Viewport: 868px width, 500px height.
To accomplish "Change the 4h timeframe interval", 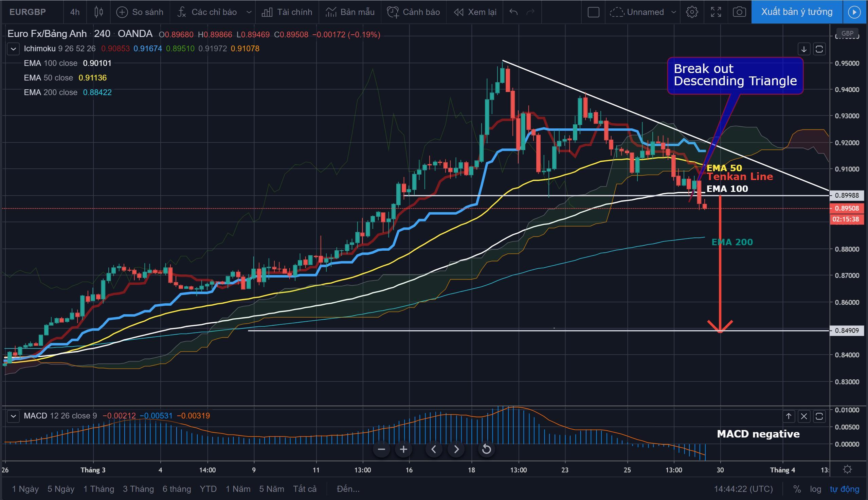I will point(75,12).
